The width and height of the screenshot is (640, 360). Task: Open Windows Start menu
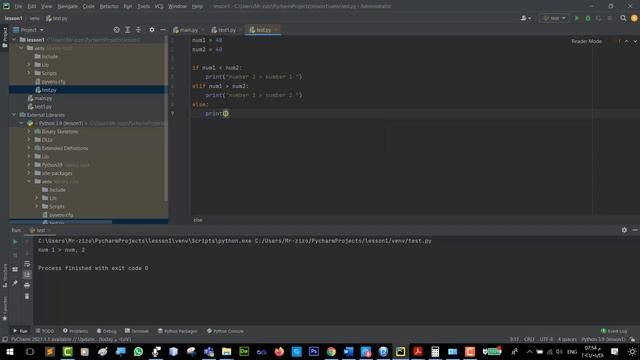(10, 352)
